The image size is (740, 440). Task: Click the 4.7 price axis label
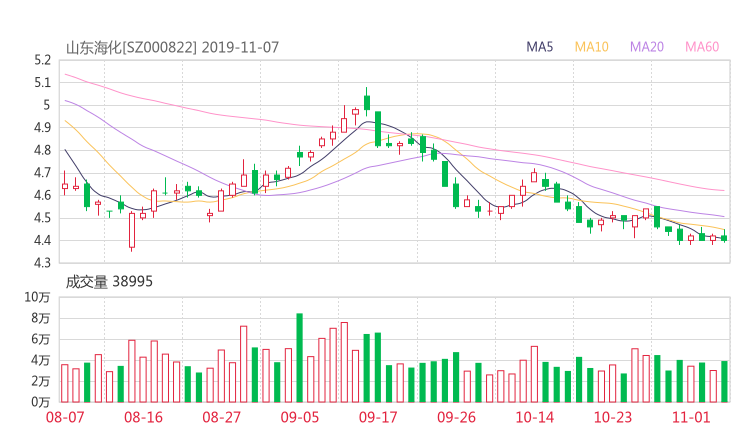point(42,173)
